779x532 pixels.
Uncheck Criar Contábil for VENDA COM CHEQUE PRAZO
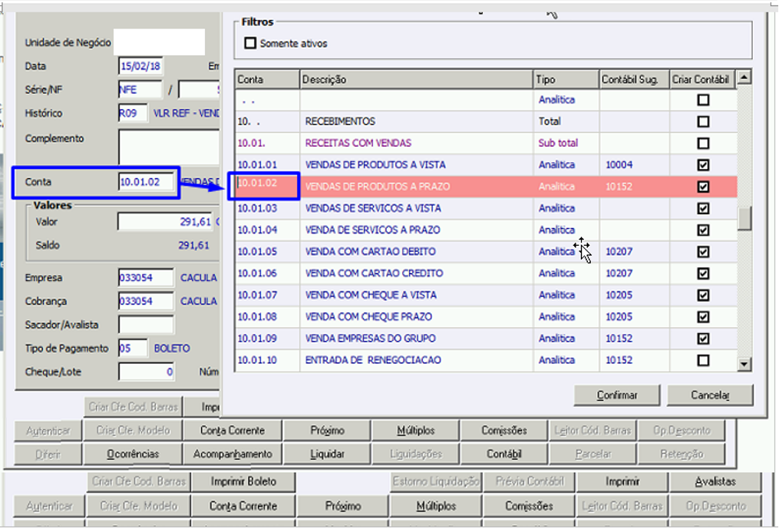click(703, 317)
